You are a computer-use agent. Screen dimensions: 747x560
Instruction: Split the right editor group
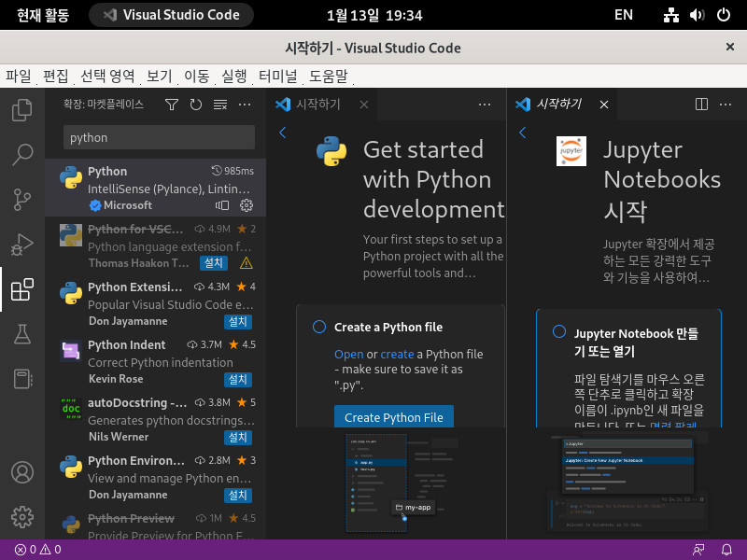[701, 105]
